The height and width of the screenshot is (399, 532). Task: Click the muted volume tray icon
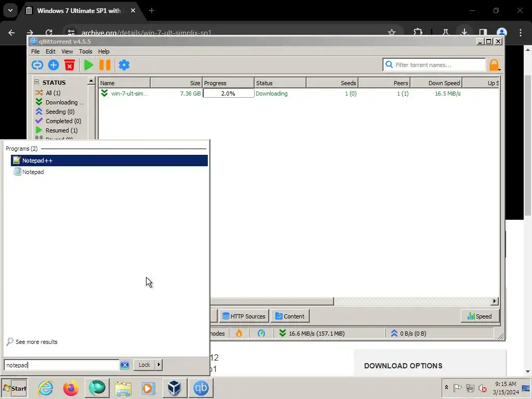pyautogui.click(x=482, y=388)
